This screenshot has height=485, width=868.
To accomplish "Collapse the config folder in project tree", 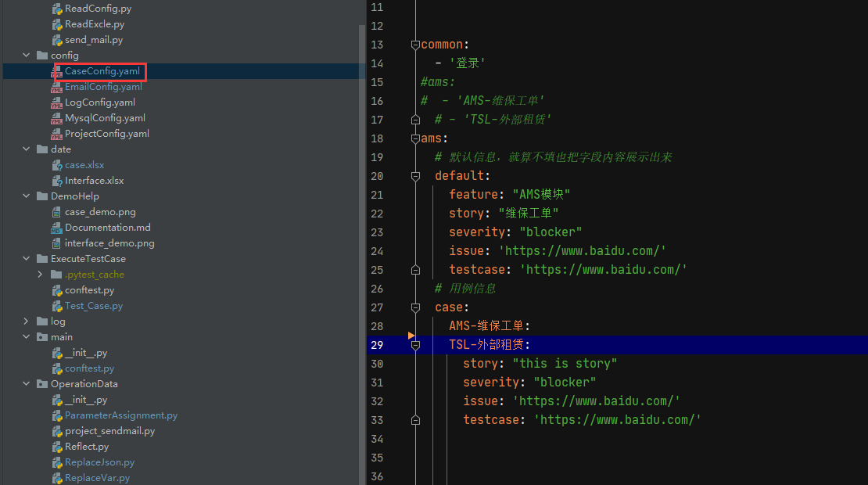I will 26,56.
